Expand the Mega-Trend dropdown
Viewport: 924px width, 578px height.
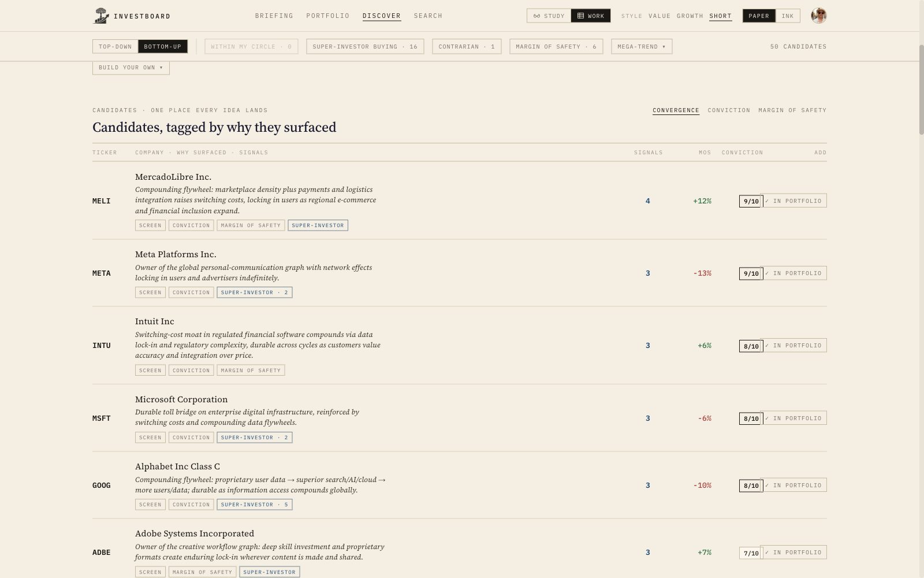pyautogui.click(x=642, y=46)
